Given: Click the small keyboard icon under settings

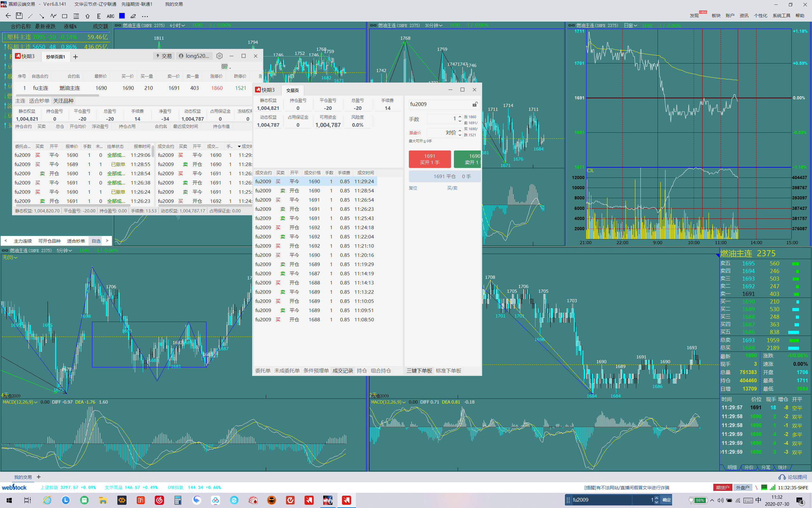Looking at the screenshot, I should (225, 66).
